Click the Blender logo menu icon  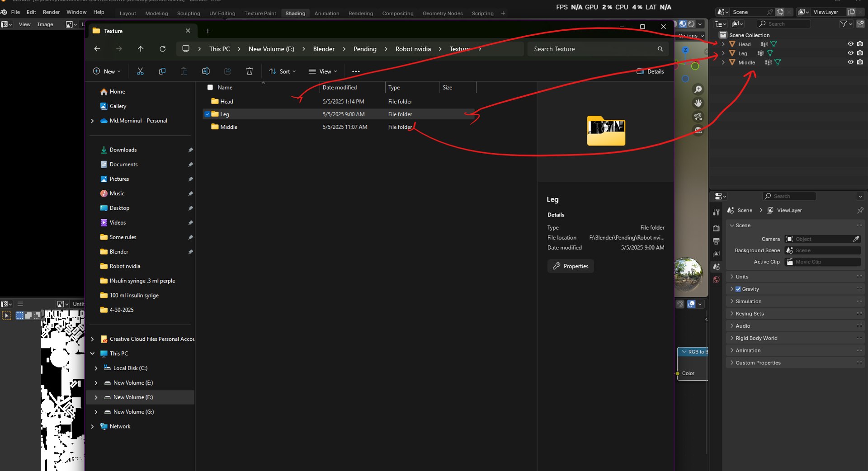4,12
